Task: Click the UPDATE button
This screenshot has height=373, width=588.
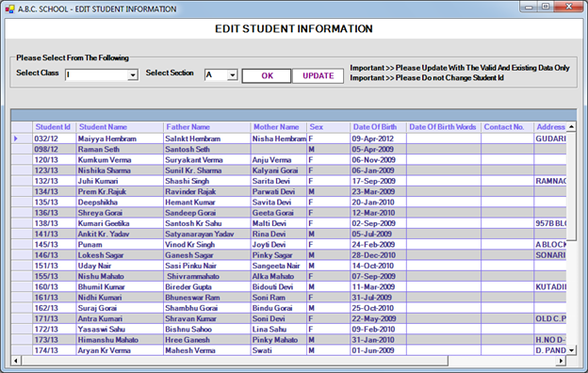Action: [x=318, y=75]
